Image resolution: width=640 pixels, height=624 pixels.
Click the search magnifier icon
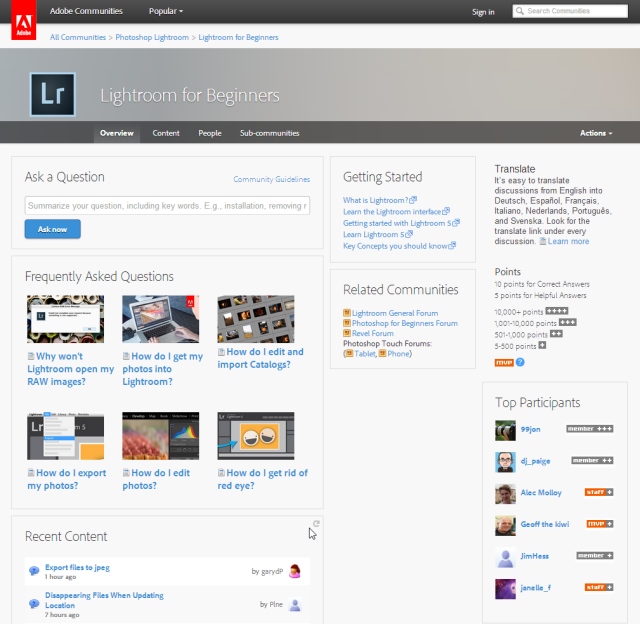coord(519,11)
